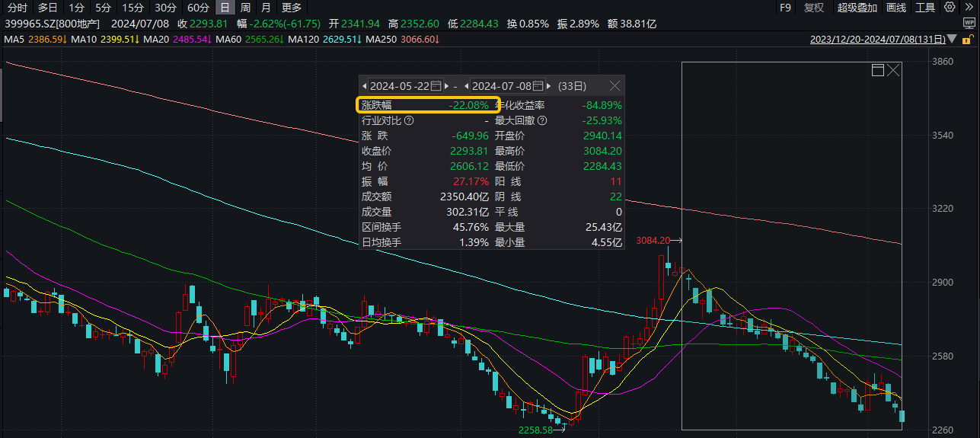Click the 阳线 count 11
The width and height of the screenshot is (980, 438).
pyautogui.click(x=617, y=181)
